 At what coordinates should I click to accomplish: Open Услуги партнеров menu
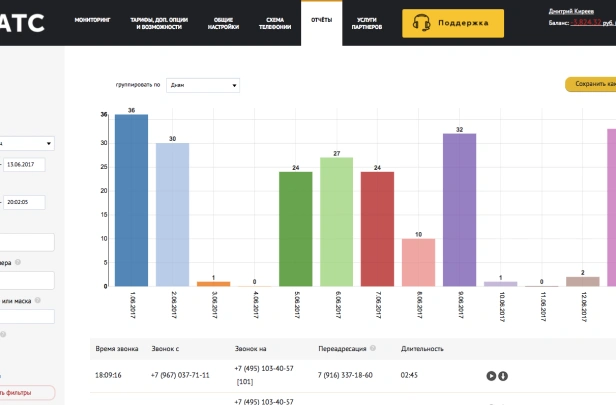click(367, 23)
